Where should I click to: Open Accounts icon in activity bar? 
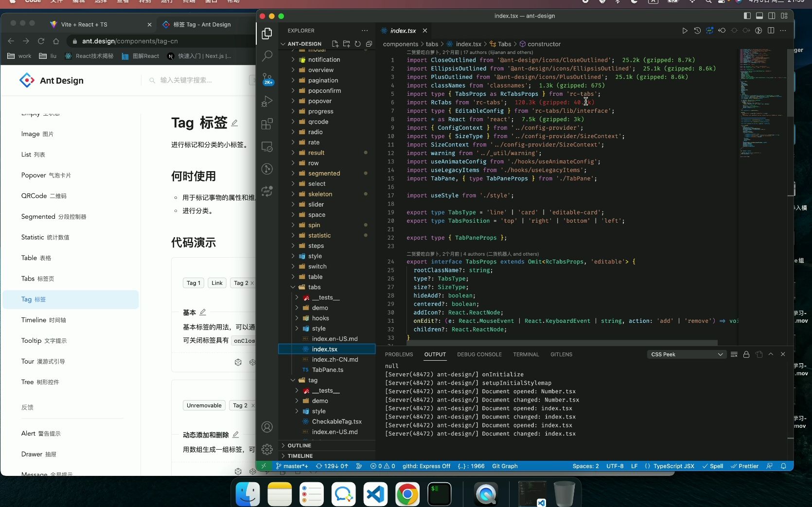[267, 427]
